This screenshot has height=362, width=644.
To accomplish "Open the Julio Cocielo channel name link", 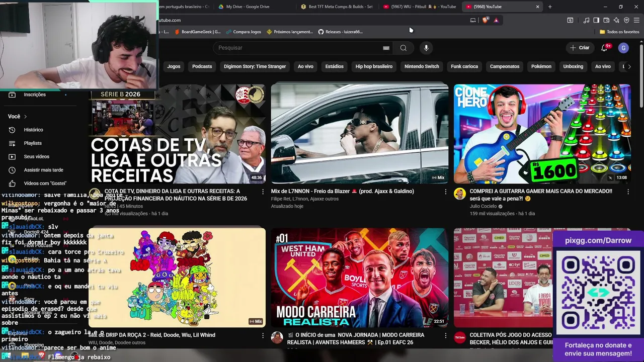I will (483, 206).
